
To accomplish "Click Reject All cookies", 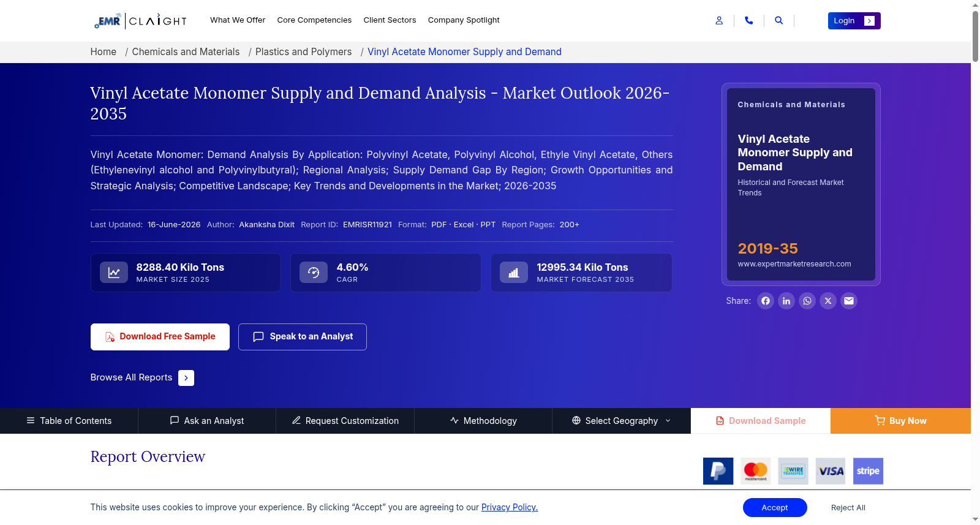I will [x=848, y=508].
